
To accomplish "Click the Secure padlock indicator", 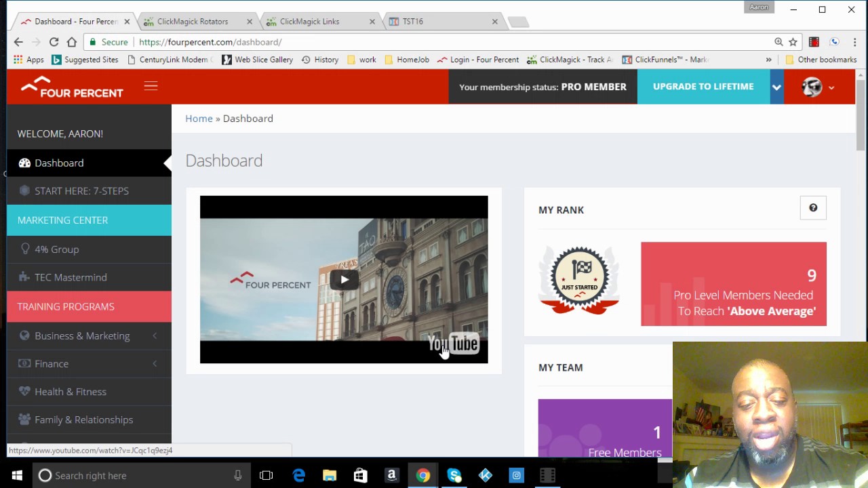I will tap(108, 42).
